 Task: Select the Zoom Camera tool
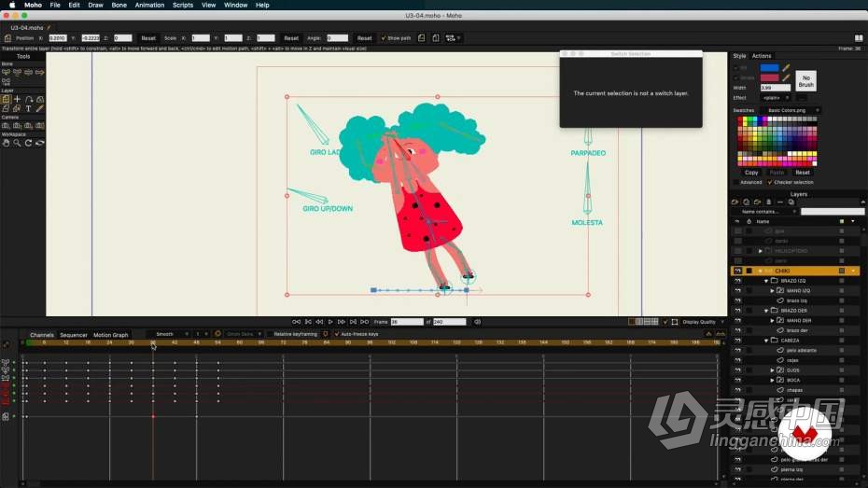click(17, 126)
